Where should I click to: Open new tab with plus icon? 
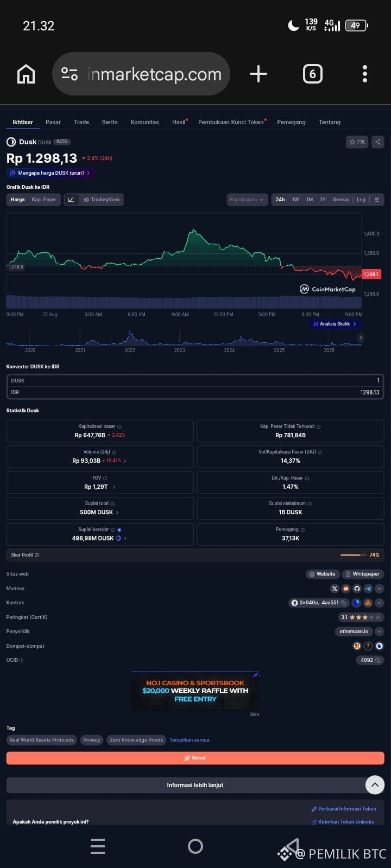pos(258,74)
